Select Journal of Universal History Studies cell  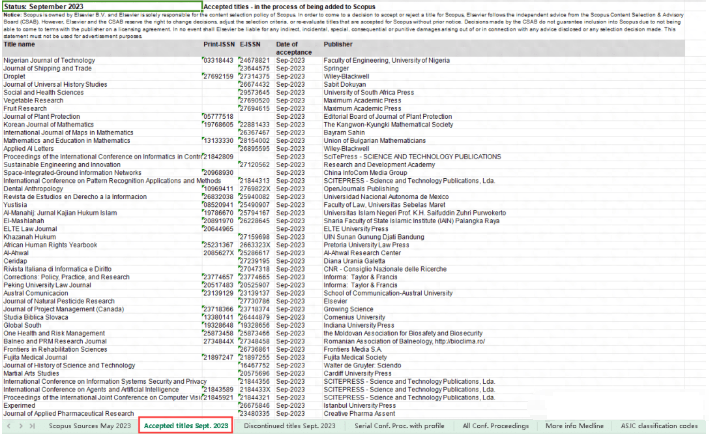tap(55, 85)
